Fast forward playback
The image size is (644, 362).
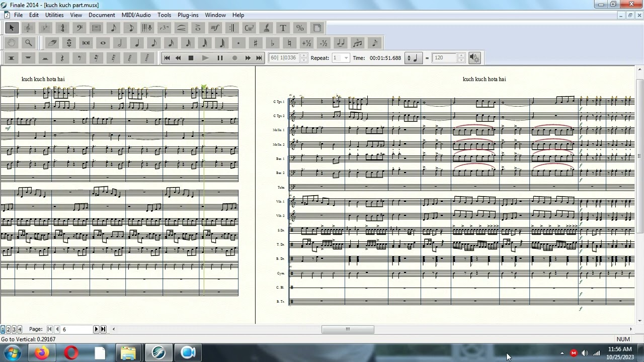[x=248, y=58]
